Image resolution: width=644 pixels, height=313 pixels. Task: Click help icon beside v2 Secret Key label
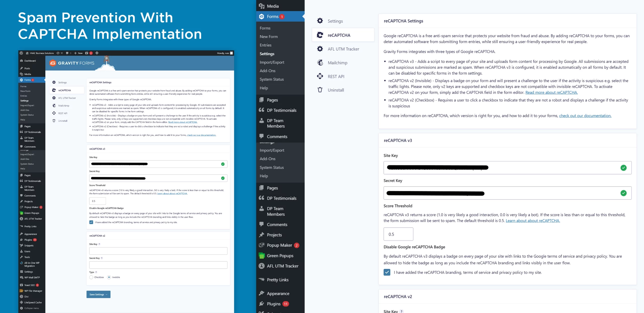coord(102,258)
